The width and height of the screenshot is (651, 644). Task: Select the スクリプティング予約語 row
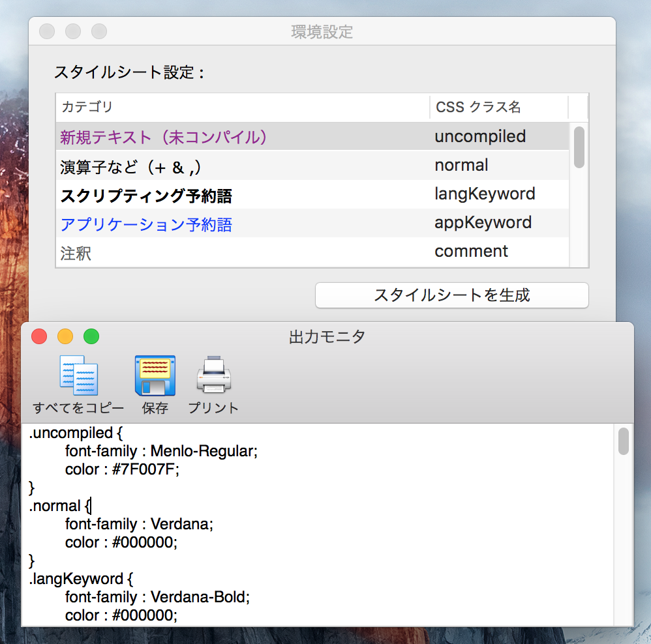coord(312,194)
